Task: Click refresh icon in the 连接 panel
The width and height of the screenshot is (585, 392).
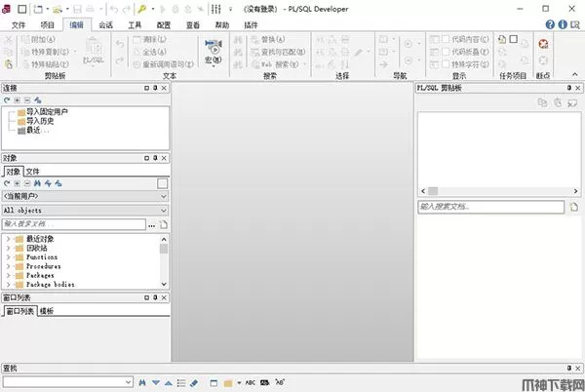Action: click(7, 100)
